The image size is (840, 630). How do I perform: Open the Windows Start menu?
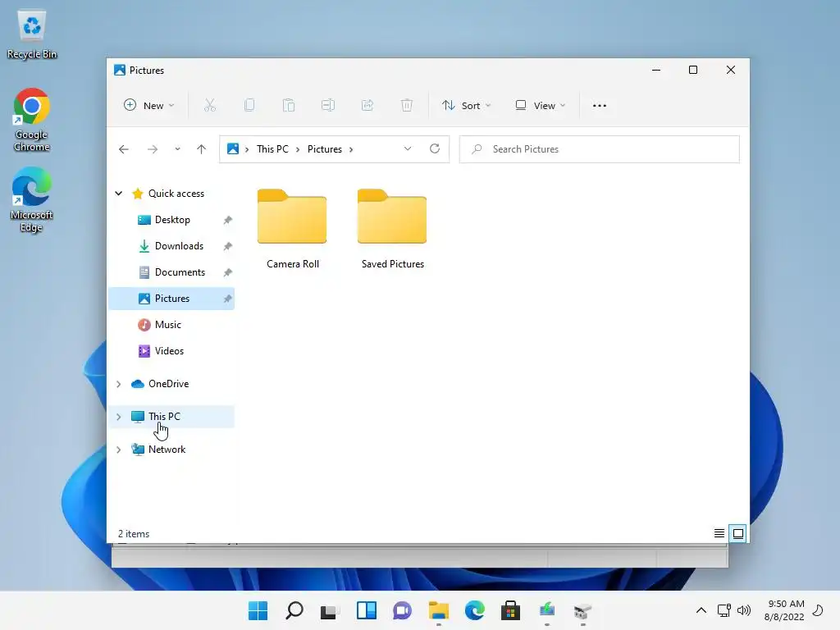coord(258,610)
